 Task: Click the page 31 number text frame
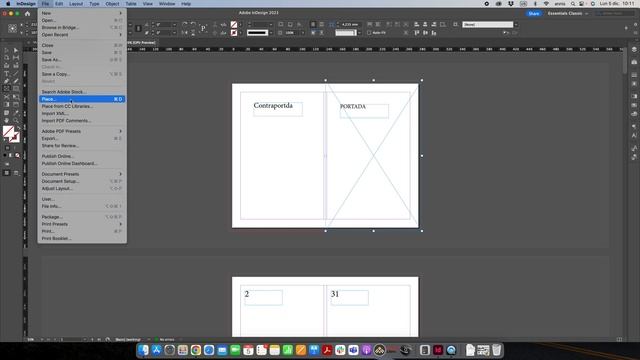click(349, 298)
